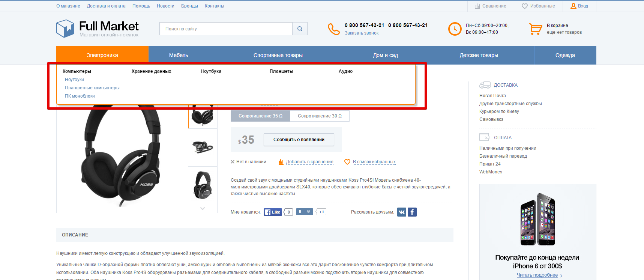Click the VK like button with heart
The height and width of the screenshot is (280, 644).
coord(304,212)
